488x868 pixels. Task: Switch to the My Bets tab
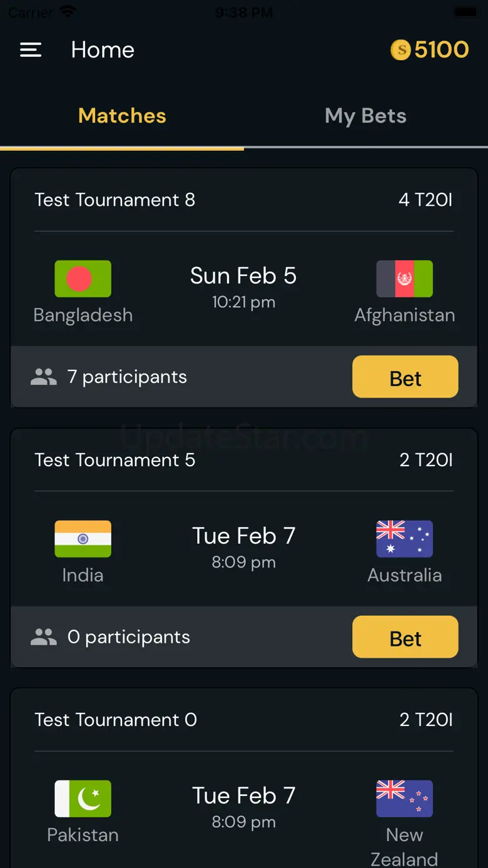coord(366,116)
